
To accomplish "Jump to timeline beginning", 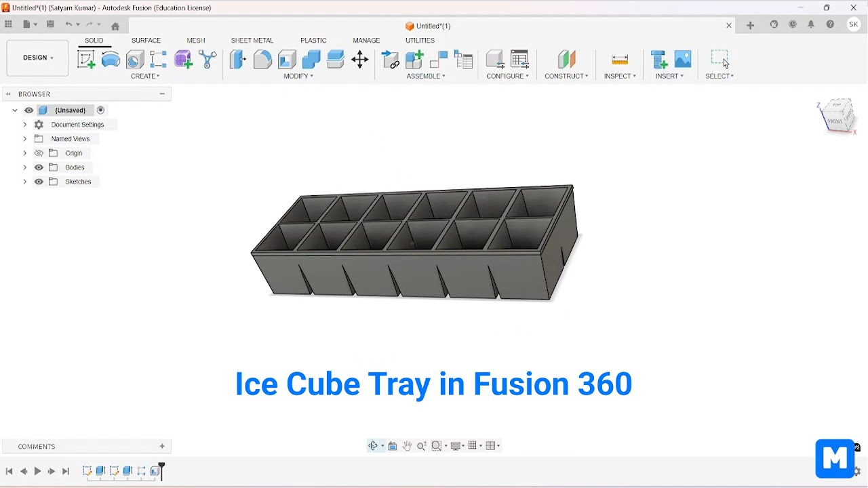I will click(9, 471).
